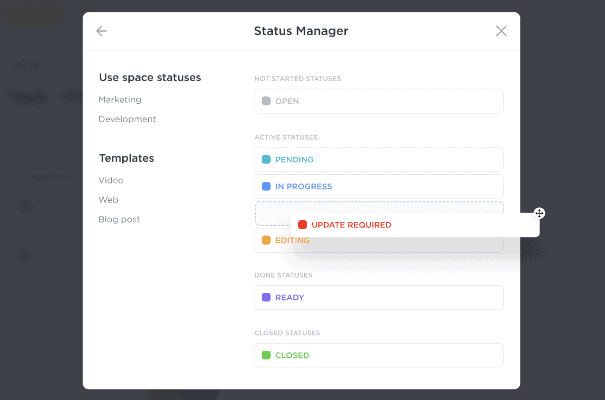Close the Status Manager dialog
The image size is (605, 400).
(501, 31)
